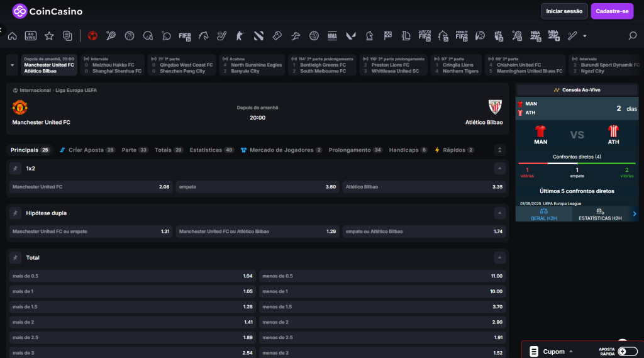Select the Penalty FIFA 24 icon

click(461, 36)
